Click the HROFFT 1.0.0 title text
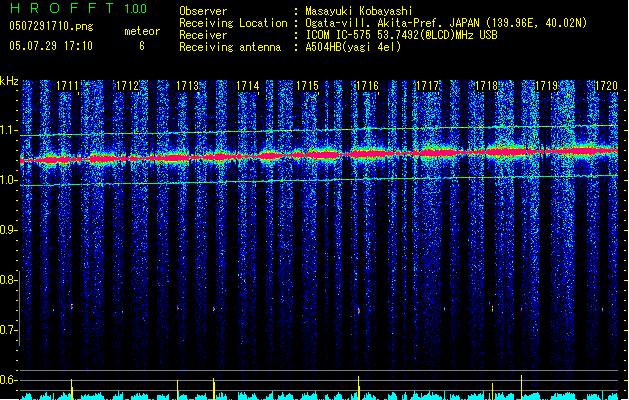The width and height of the screenshot is (629, 400). coord(79,8)
